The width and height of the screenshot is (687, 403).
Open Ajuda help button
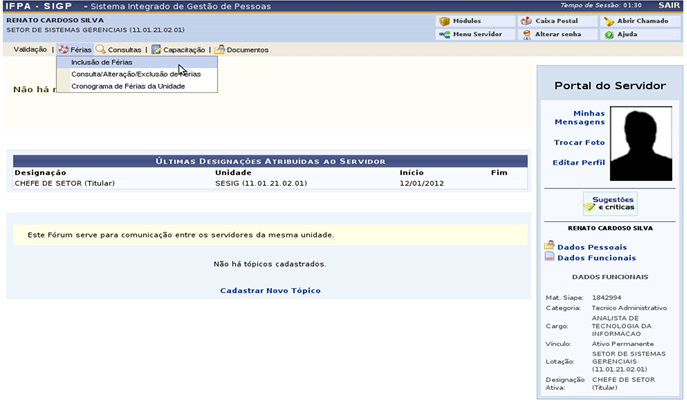click(640, 35)
